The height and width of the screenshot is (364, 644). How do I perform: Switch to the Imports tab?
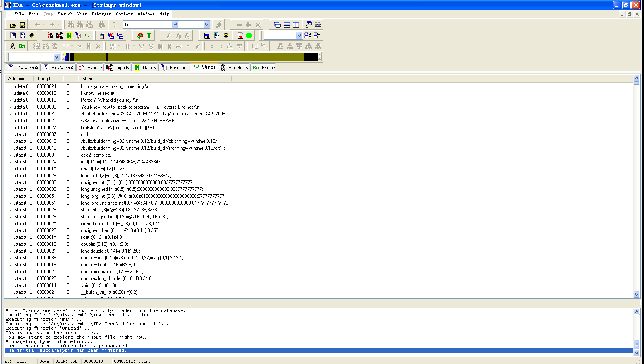coord(118,67)
